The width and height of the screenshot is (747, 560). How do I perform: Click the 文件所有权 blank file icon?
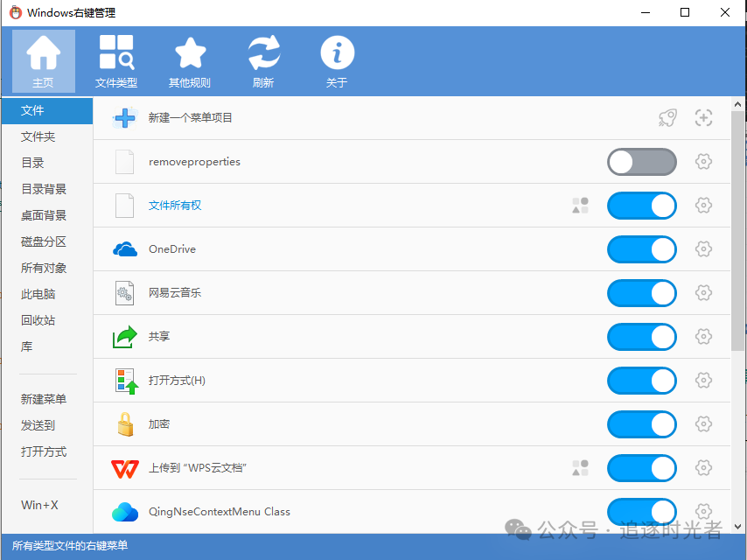[125, 206]
